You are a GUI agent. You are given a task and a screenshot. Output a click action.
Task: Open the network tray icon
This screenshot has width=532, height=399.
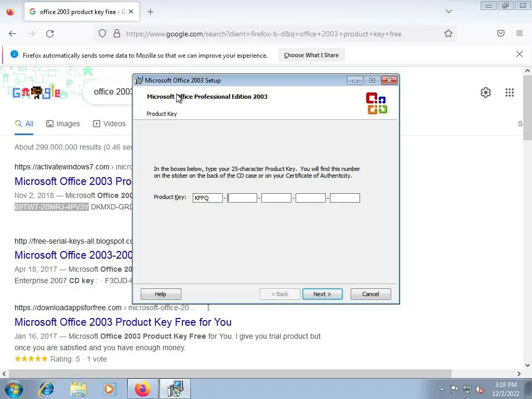pos(467,389)
